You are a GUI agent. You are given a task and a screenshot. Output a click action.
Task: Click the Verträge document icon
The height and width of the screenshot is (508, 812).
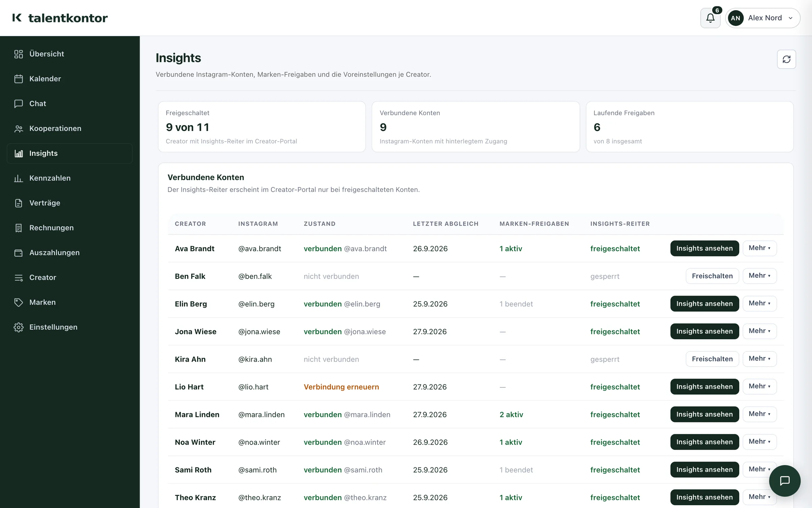pyautogui.click(x=19, y=203)
